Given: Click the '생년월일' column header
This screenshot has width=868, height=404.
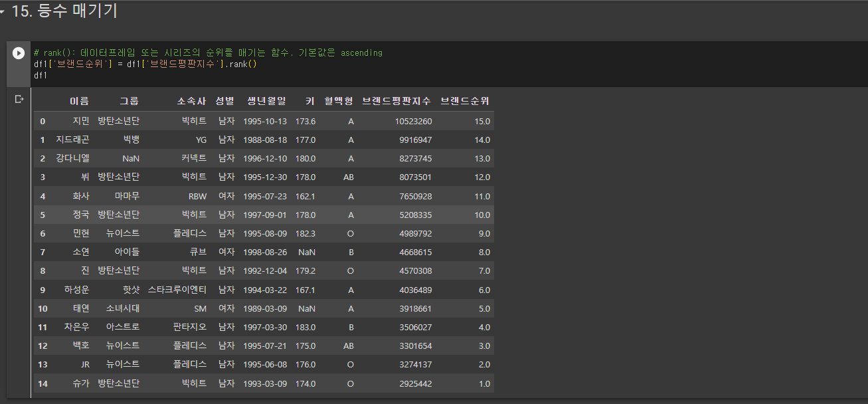Looking at the screenshot, I should (x=266, y=101).
